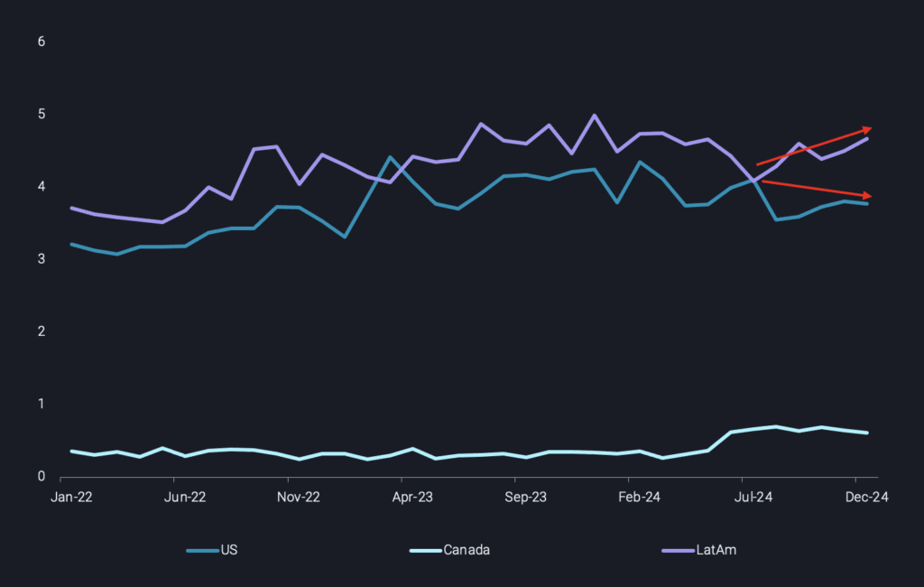Toggle the LatAm series legend label

pos(718,550)
